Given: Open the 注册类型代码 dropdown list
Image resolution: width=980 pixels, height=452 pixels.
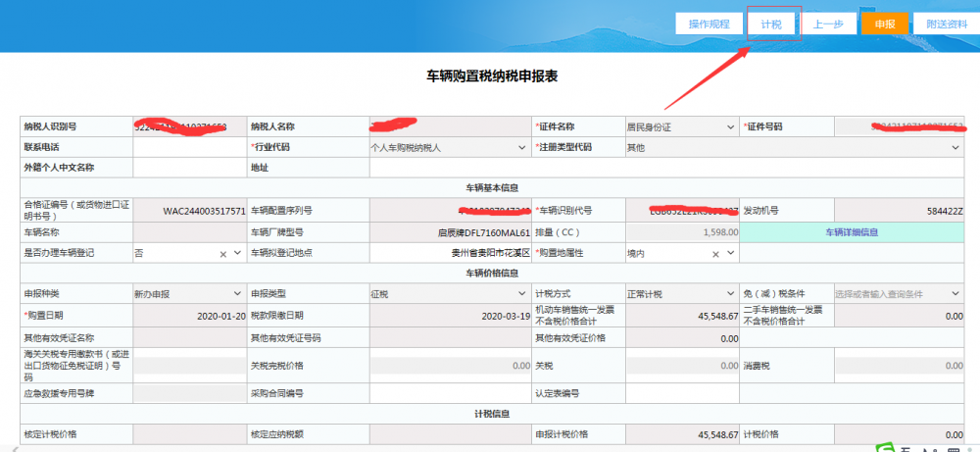Looking at the screenshot, I should [955, 147].
